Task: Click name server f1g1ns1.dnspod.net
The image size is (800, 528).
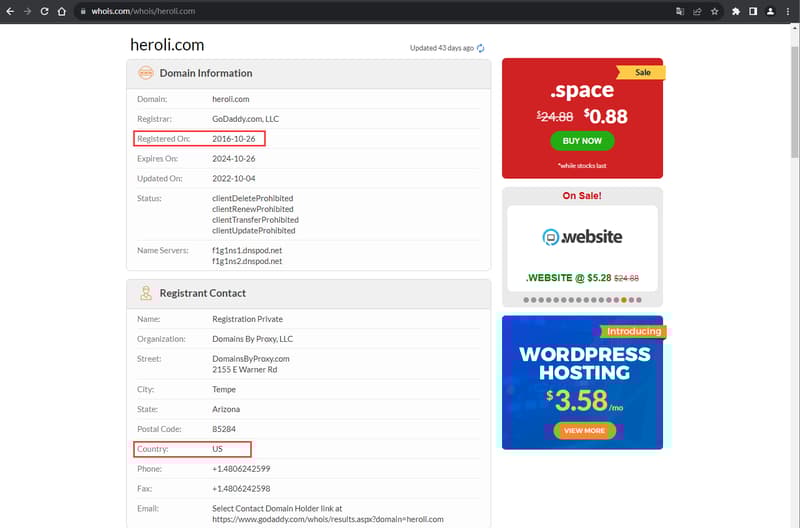Action: click(x=247, y=250)
